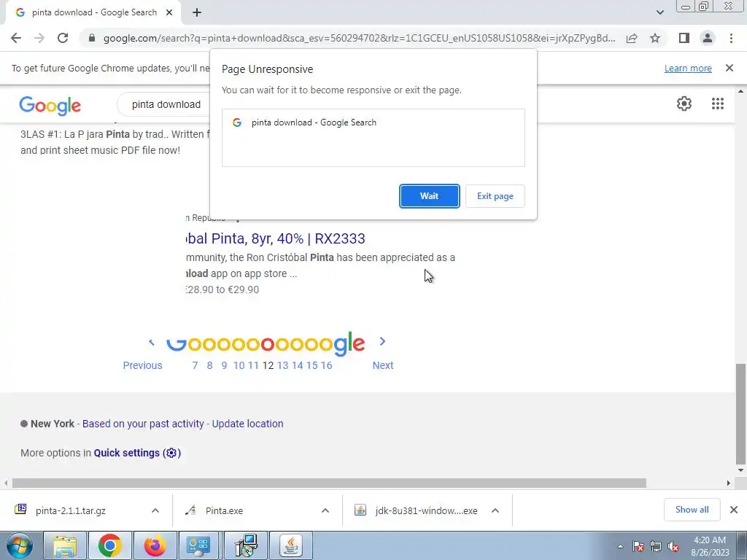Click the vertical scrollbar thumb
Viewport: 747px width, 560px height.
[x=740, y=413]
